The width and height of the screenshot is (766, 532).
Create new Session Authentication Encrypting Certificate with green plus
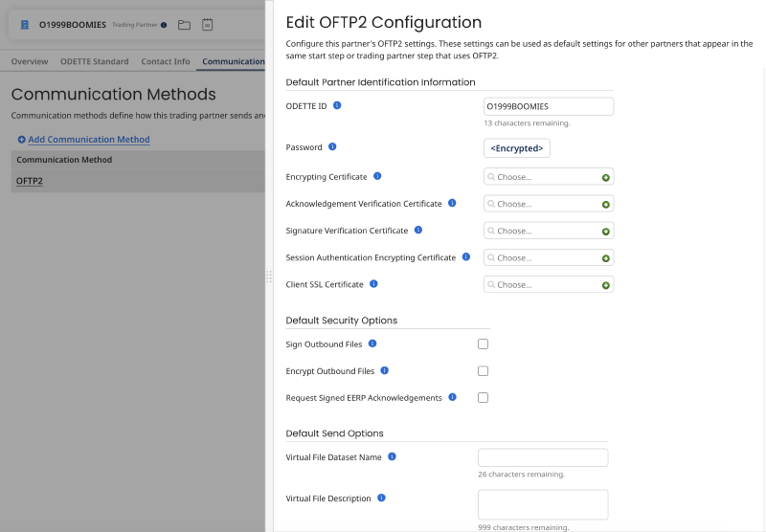click(606, 258)
